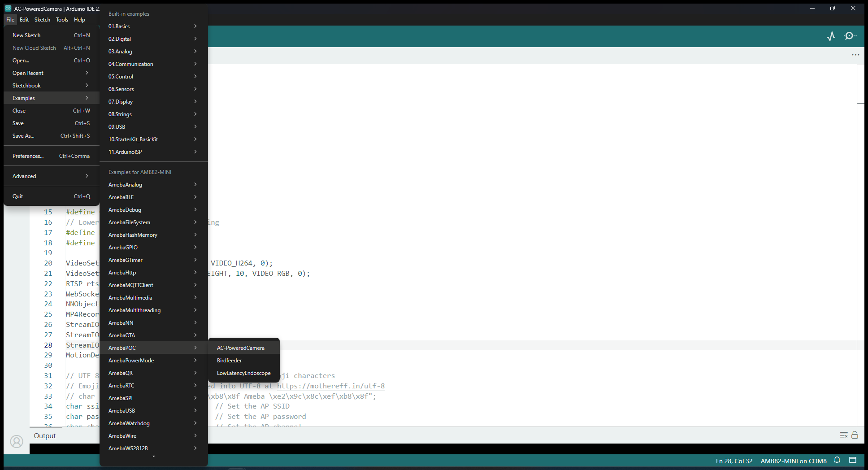Click the user account profile icon
This screenshot has width=868, height=470.
pyautogui.click(x=17, y=442)
